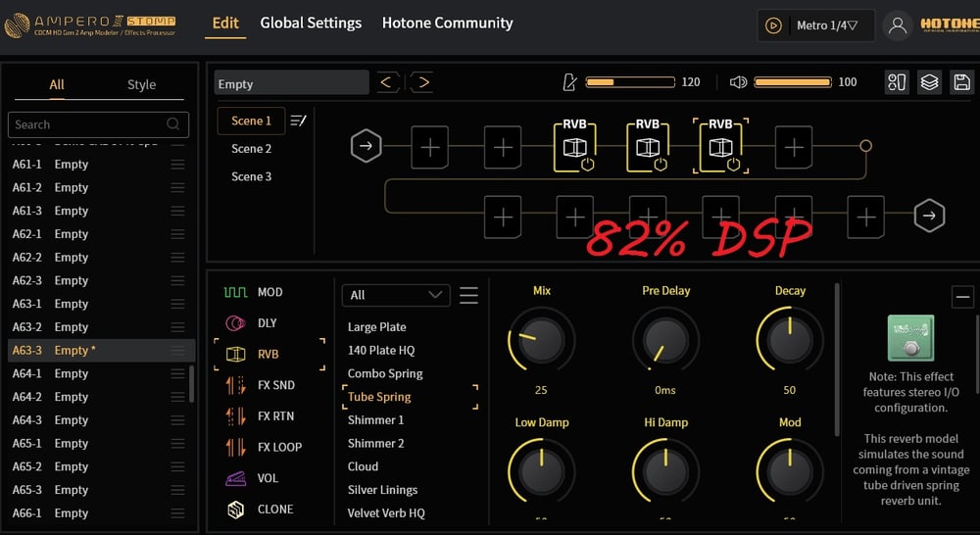This screenshot has height=535, width=980.
Task: Click the signal chain output node
Action: click(929, 216)
